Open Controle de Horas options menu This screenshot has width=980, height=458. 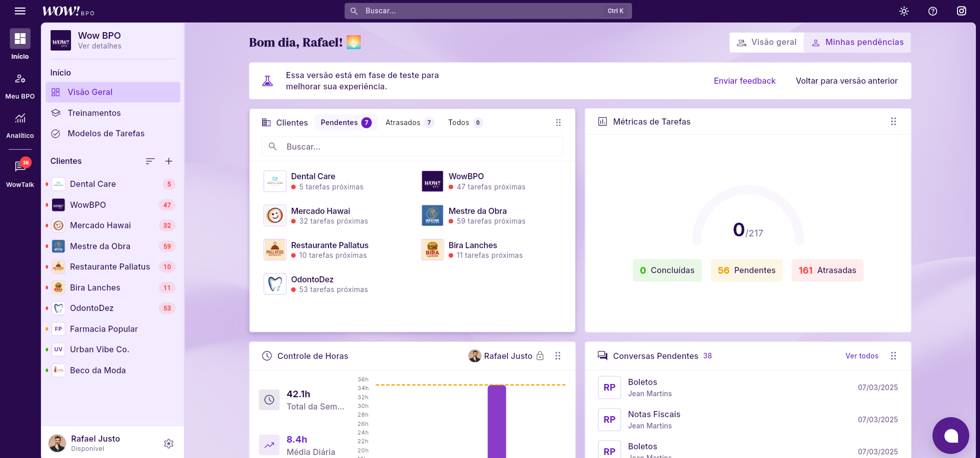[557, 356]
